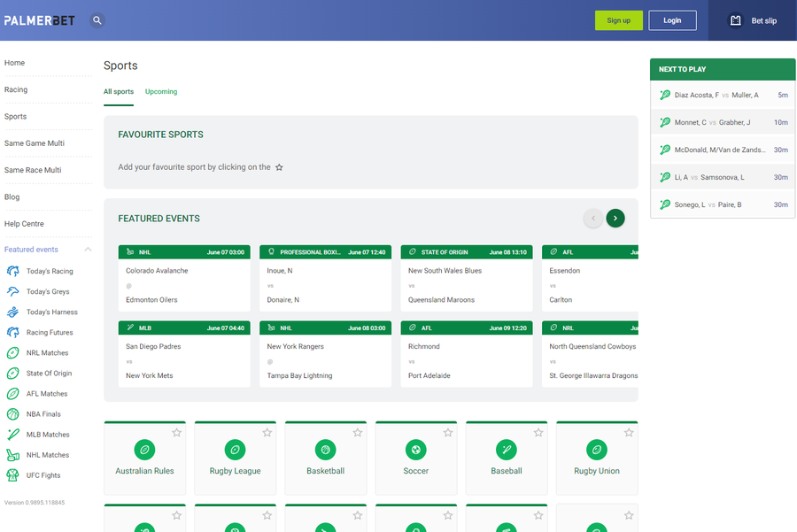
Task: Open New South Wales Blues vs Queensland event
Action: pyautogui.click(x=467, y=279)
